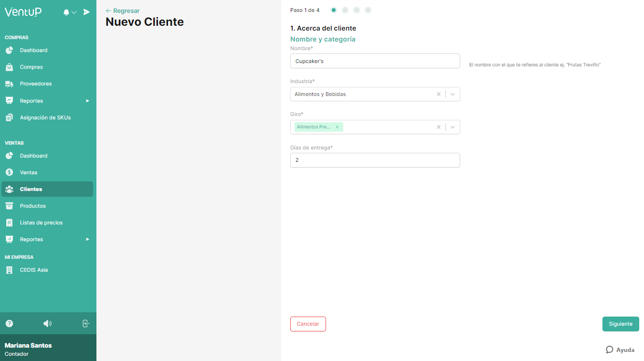Open Listas de precios from the sidebar
The image size is (644, 361).
pos(40,222)
